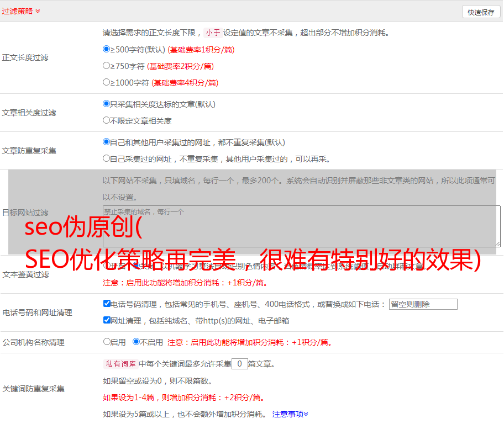Choose 不限定文章相关度 radio option

(107, 120)
